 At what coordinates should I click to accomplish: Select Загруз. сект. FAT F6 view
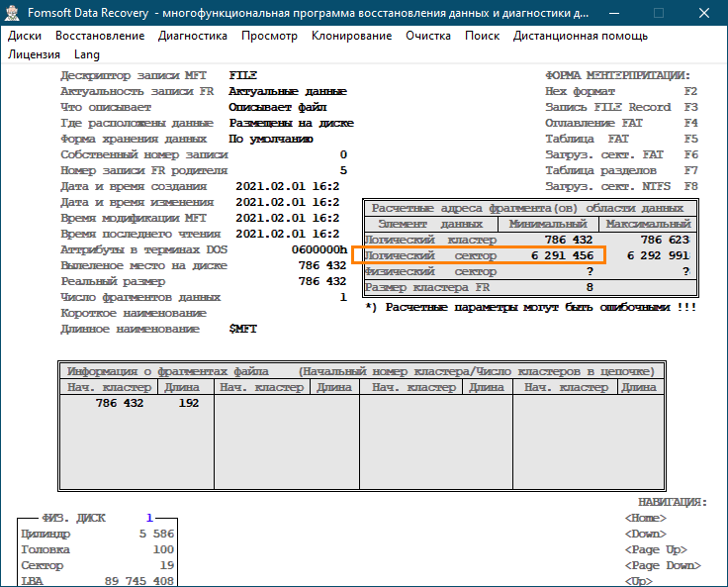tap(621, 154)
